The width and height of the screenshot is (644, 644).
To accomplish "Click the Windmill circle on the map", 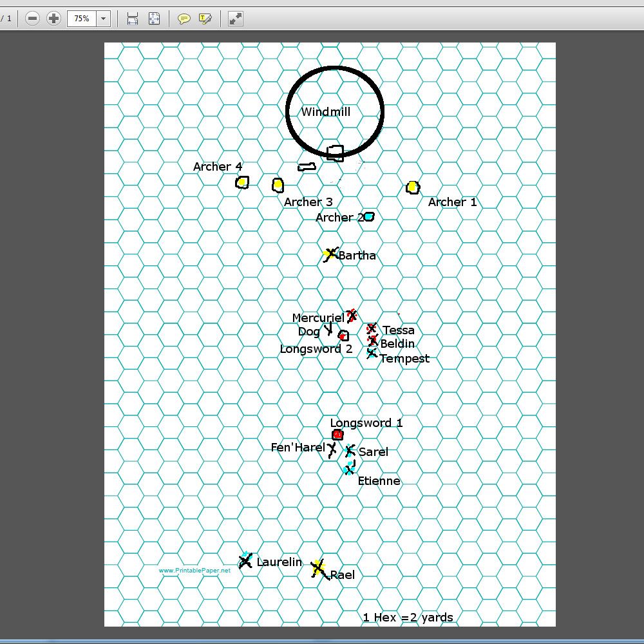I will 334,110.
